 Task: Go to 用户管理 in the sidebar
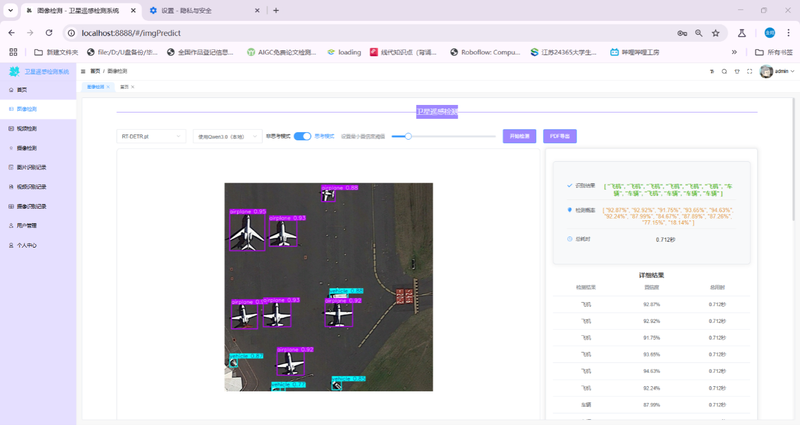point(28,225)
